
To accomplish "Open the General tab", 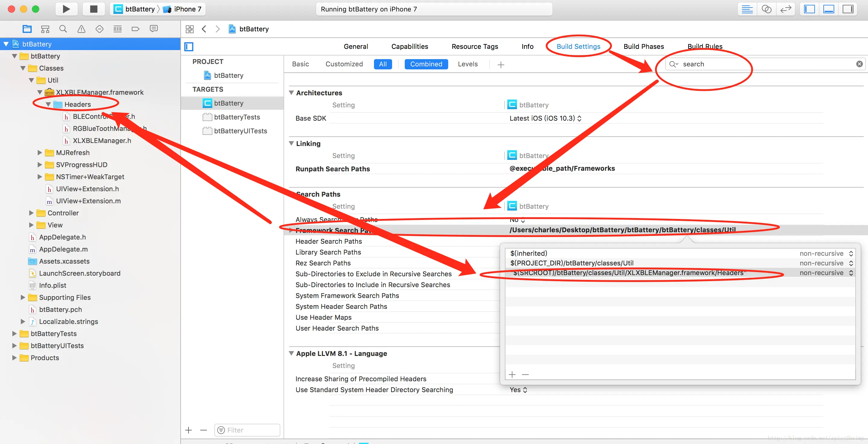I will pyautogui.click(x=356, y=46).
